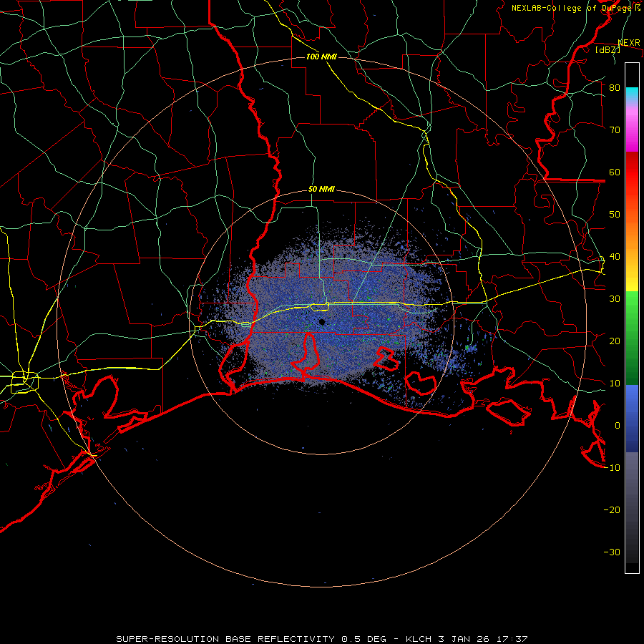Select the 20 value on the dBZ scale
The width and height of the screenshot is (644, 644).
(x=615, y=341)
